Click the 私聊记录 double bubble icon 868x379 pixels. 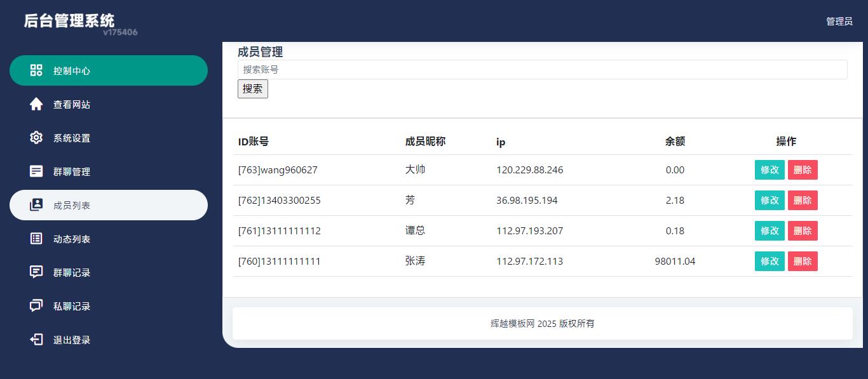(36, 306)
